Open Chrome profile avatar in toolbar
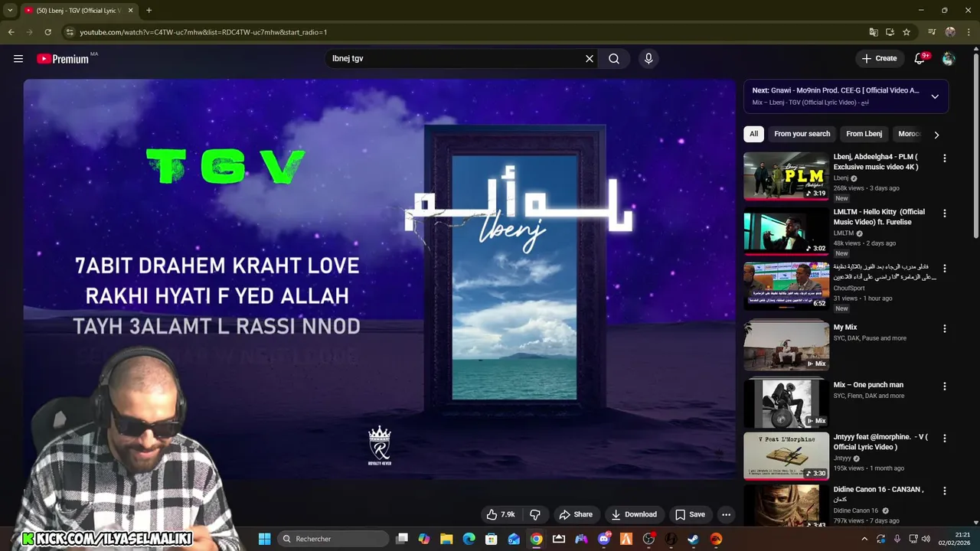The width and height of the screenshot is (980, 551). (950, 32)
